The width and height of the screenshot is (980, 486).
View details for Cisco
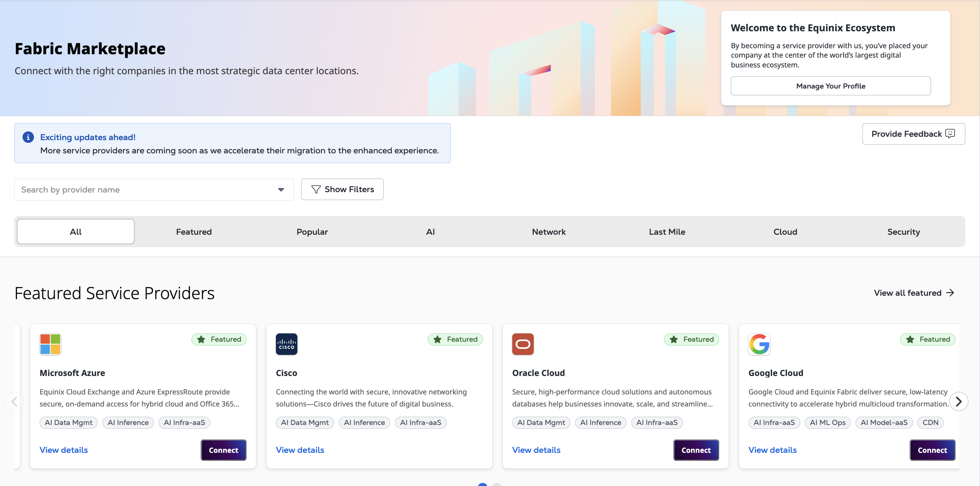[300, 450]
